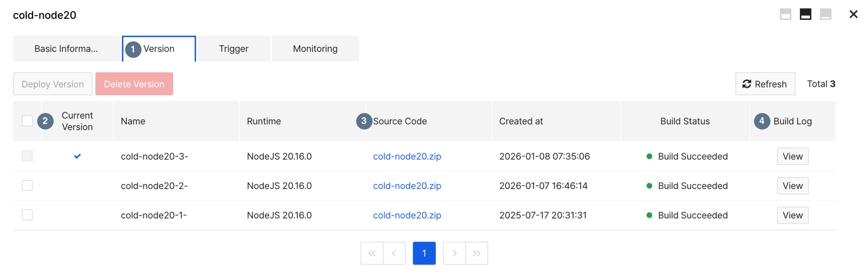Image resolution: width=868 pixels, height=276 pixels.
Task: Go to next page arrow
Action: [x=454, y=253]
